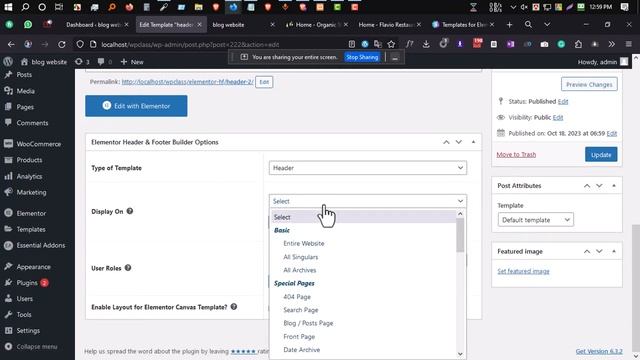Click the Marketing megaphone icon

tap(8, 192)
